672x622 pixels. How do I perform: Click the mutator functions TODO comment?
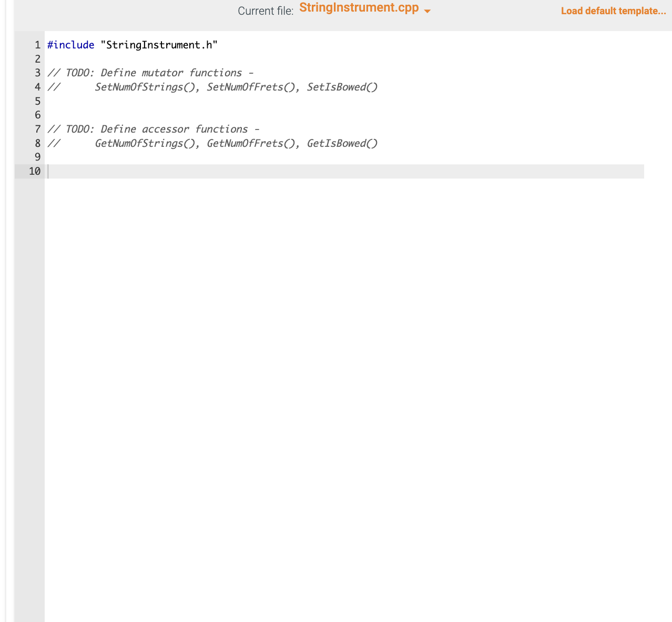[151, 73]
